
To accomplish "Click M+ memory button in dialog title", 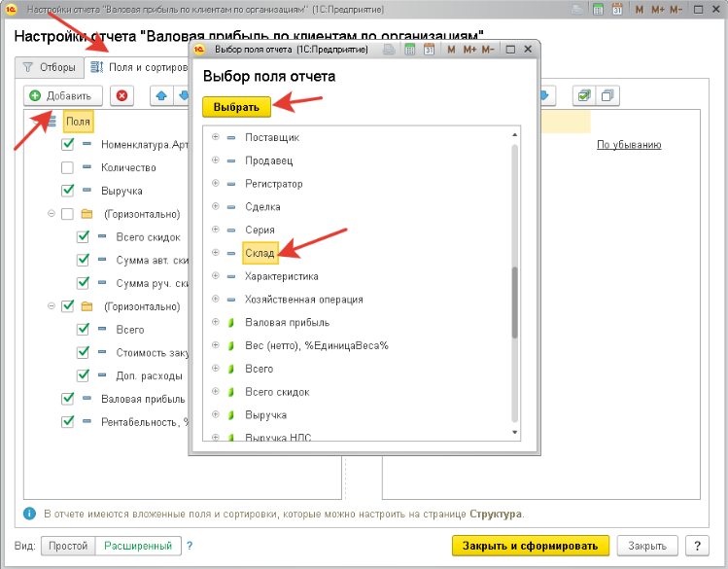I will coord(468,49).
